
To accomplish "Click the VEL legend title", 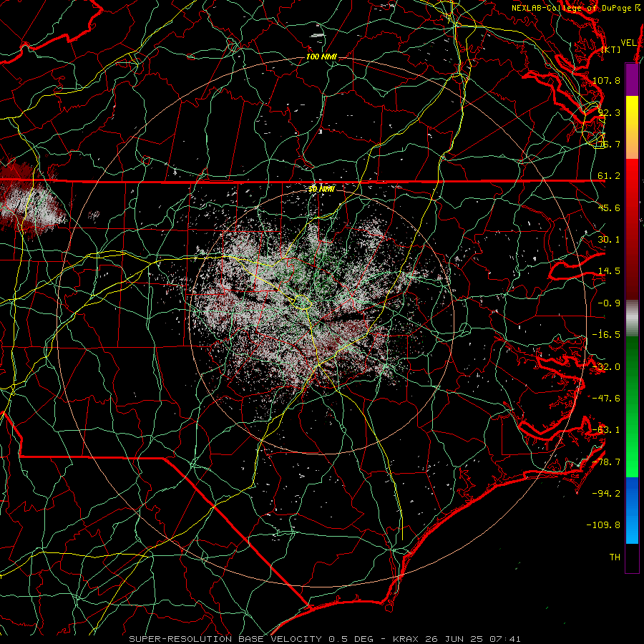I will [x=628, y=43].
